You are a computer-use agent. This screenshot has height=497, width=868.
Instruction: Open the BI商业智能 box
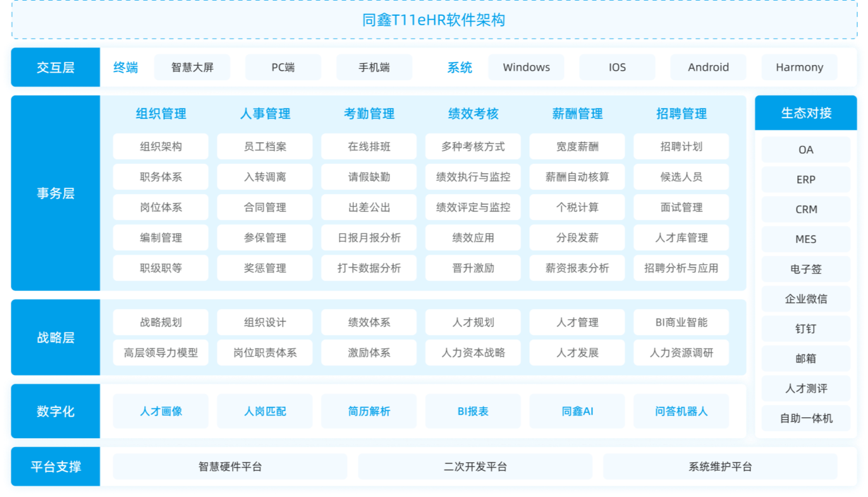pyautogui.click(x=682, y=322)
